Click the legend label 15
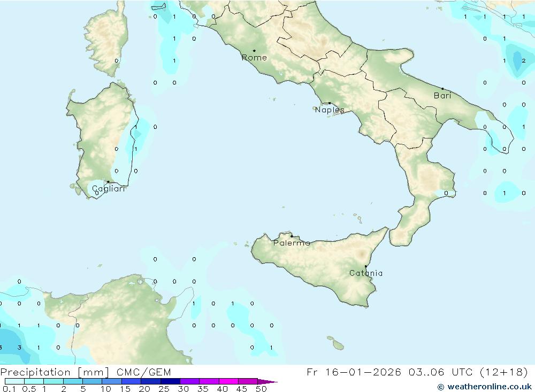535x392 pixels. tap(125, 389)
